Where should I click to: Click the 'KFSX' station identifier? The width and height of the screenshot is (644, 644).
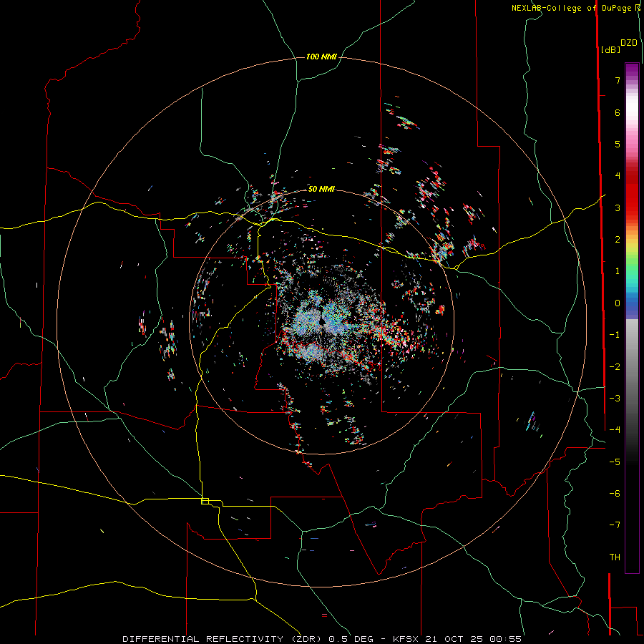point(405,639)
